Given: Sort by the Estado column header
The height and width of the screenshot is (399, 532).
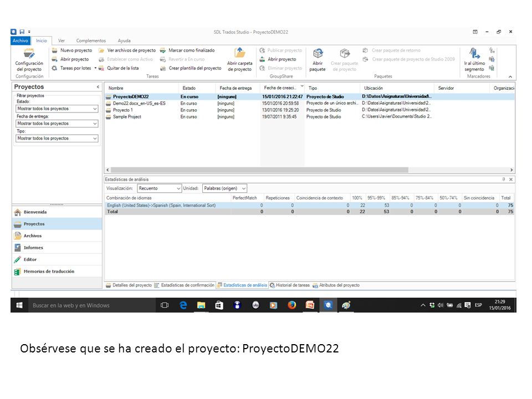Looking at the screenshot, I should [197, 88].
